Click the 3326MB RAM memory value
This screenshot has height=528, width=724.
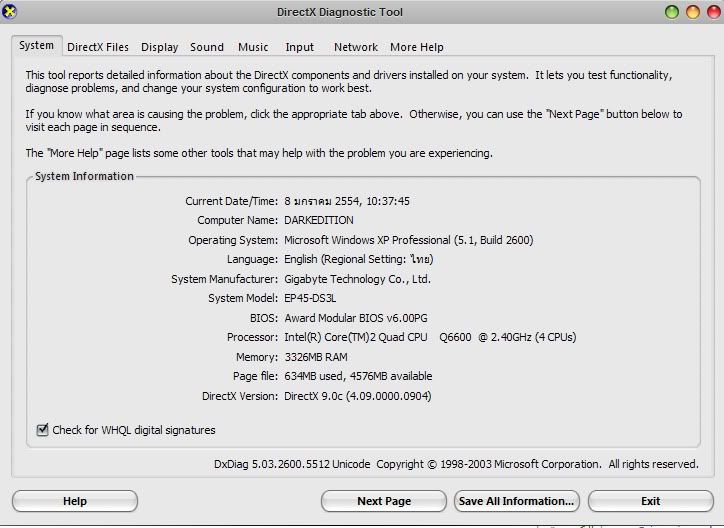(316, 357)
